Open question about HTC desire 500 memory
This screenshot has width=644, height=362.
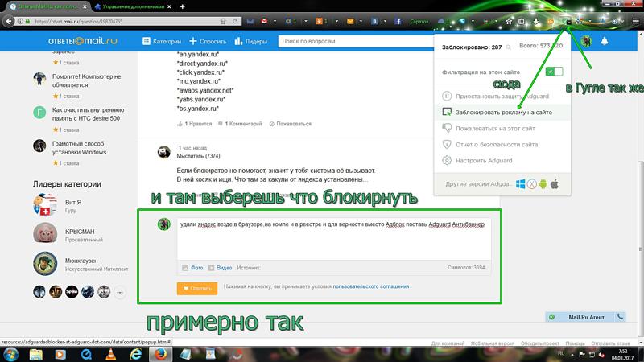click(89, 114)
